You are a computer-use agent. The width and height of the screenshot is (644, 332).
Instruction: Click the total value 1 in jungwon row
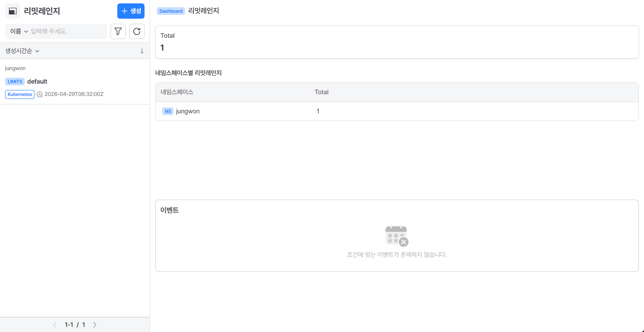(318, 111)
